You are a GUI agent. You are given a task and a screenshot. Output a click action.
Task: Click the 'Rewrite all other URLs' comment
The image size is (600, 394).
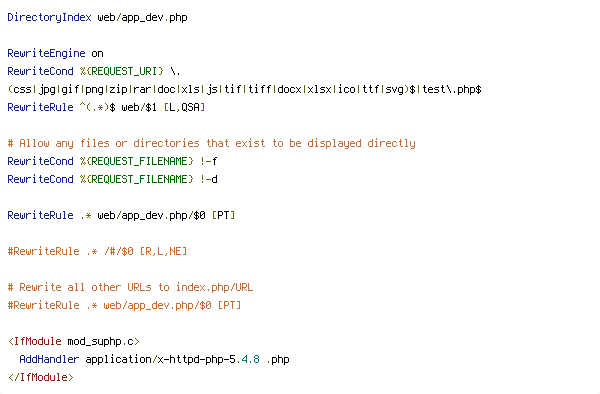[130, 287]
